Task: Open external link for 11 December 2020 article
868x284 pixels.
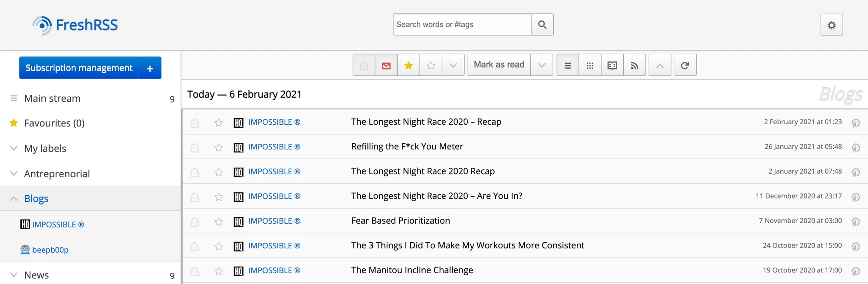Action: click(855, 197)
